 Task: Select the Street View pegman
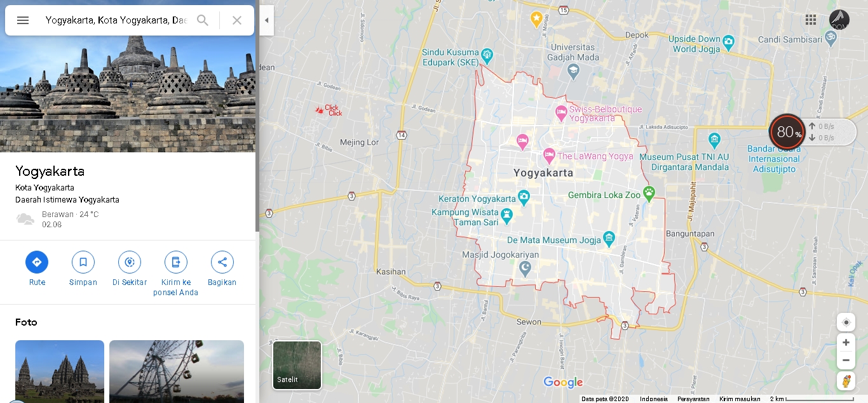point(846,381)
